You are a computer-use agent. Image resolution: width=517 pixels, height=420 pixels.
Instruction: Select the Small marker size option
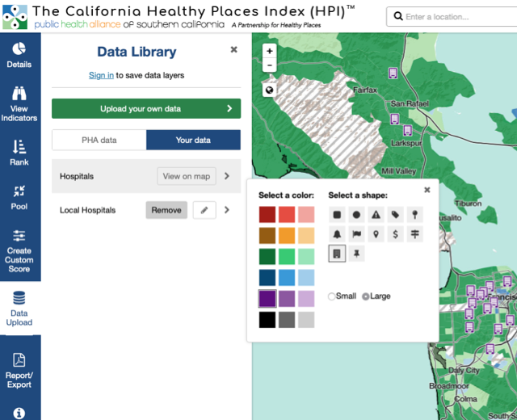[332, 296]
